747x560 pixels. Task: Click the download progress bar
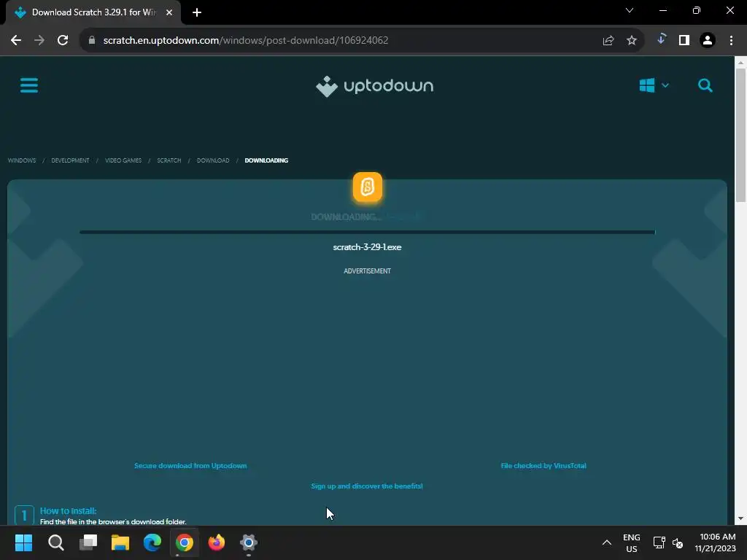(x=368, y=233)
